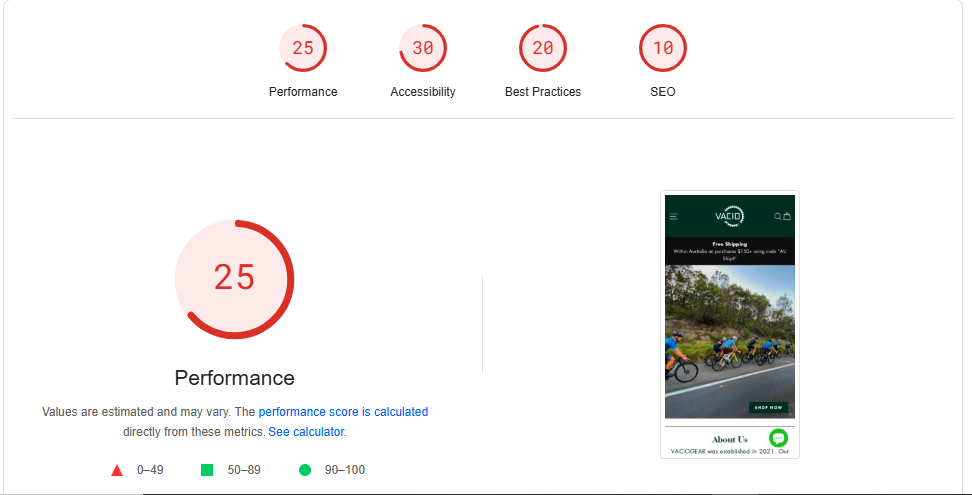This screenshot has width=972, height=495.
Task: Click the square 50–89 legend icon
Action: pyautogui.click(x=207, y=470)
